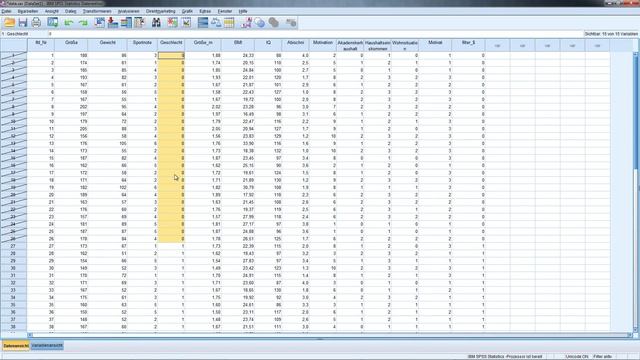Open the Fenster menu
Image resolution: width=640 pixels, height=360 pixels.
pyautogui.click(x=224, y=11)
